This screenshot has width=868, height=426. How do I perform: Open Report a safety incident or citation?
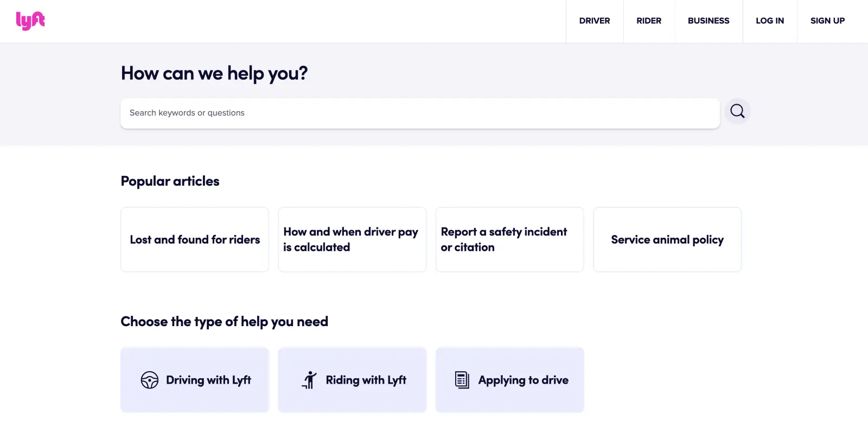click(x=509, y=239)
